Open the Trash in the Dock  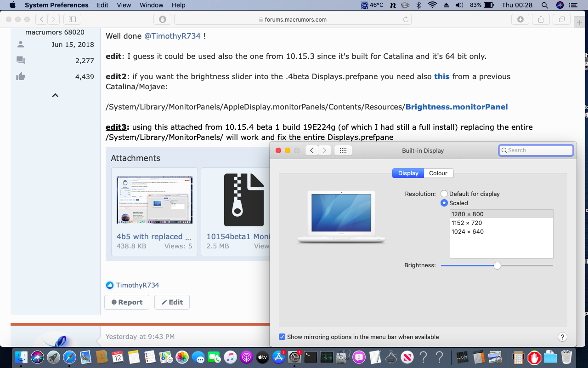566,356
